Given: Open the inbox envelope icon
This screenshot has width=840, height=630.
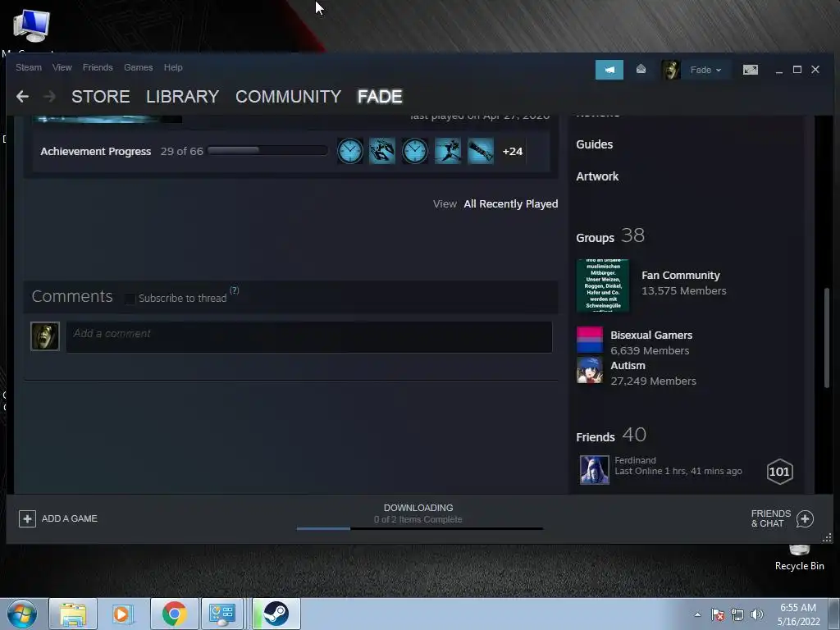Looking at the screenshot, I should click(641, 70).
